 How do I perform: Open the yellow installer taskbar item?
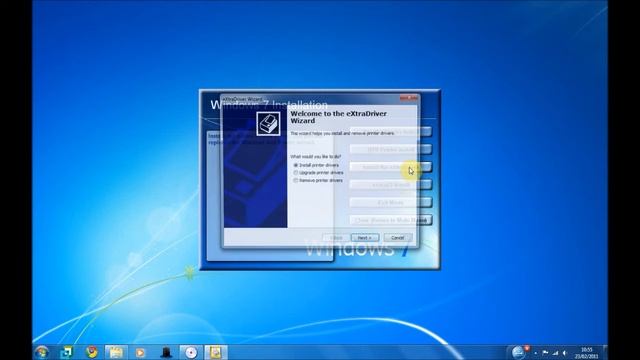pyautogui.click(x=216, y=352)
